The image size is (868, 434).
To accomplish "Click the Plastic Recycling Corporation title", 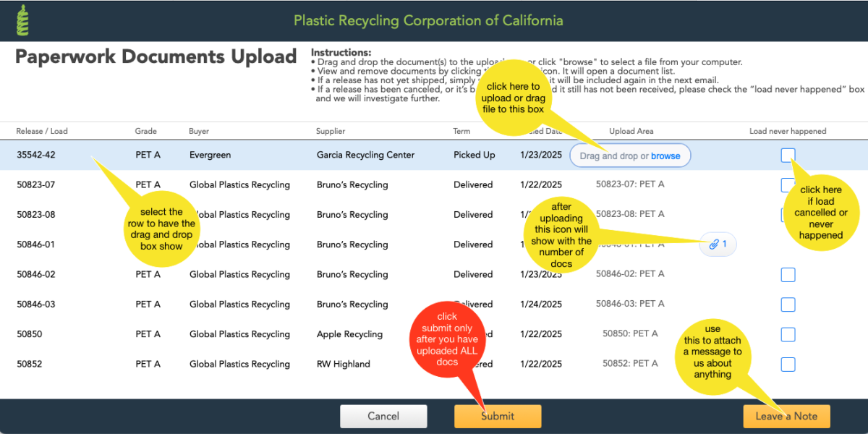I will (x=427, y=20).
